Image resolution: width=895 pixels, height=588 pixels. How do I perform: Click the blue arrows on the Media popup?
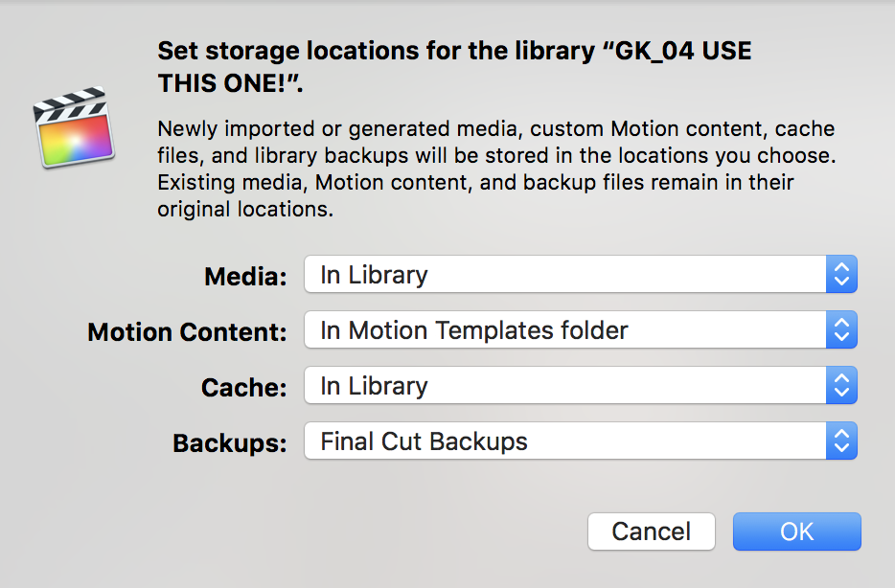click(x=841, y=275)
